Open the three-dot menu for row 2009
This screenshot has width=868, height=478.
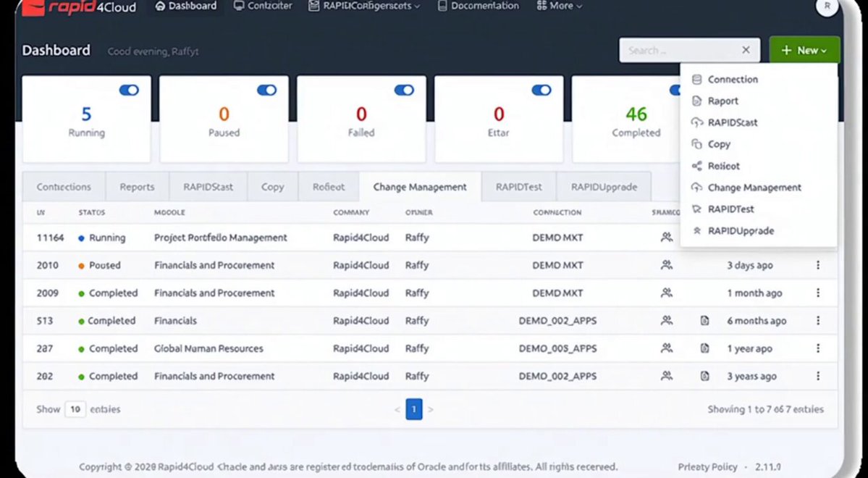click(x=817, y=293)
